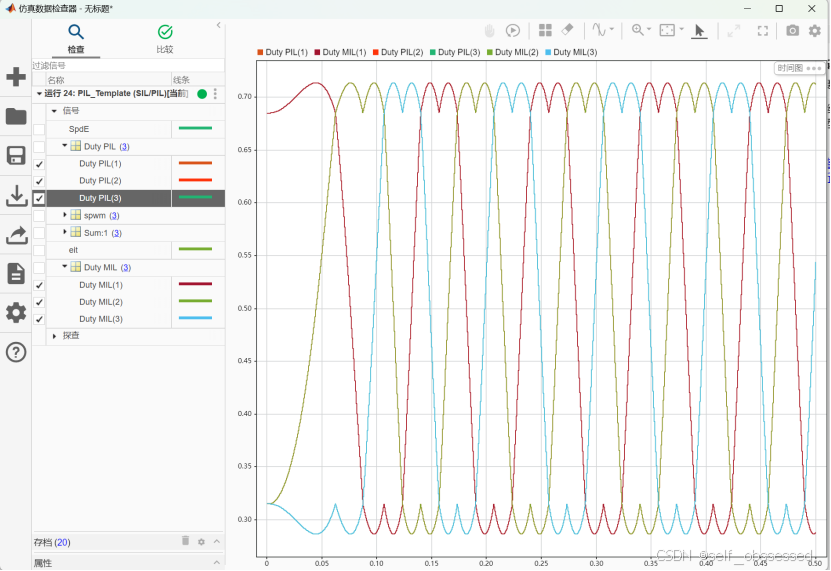
Task: Click the Duty MIL(3) line color swatch
Action: (195, 318)
